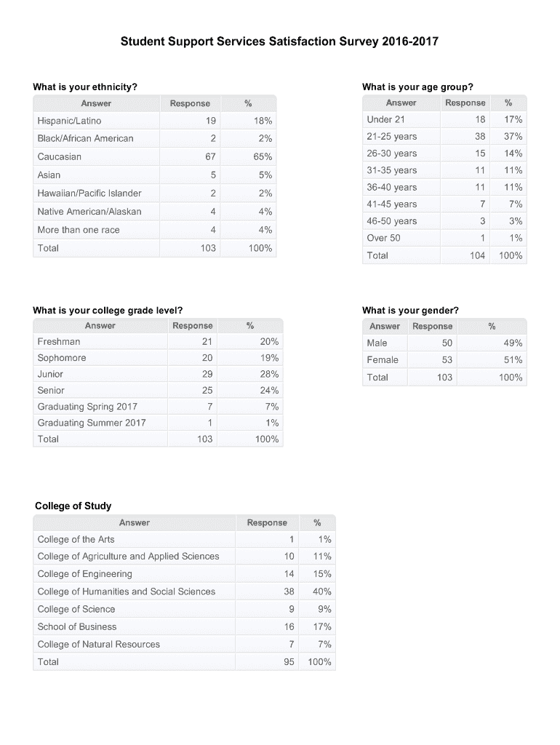Screen dimensions: 560x745
Task: Click the Over 50 age group cell
Action: [x=384, y=238]
